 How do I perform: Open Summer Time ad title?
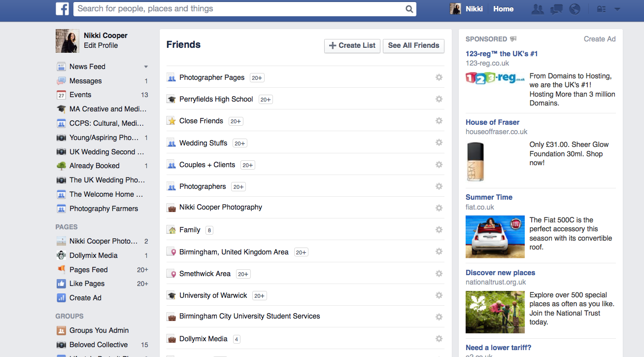(489, 197)
